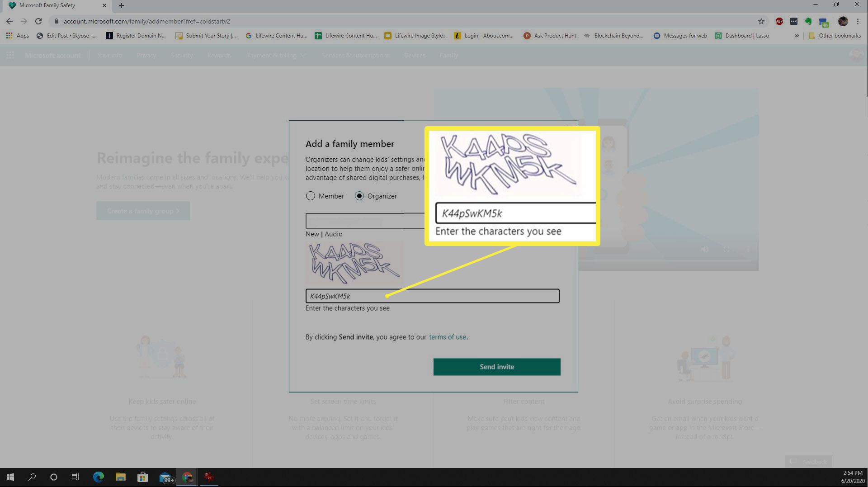Open Blockchain Beyond bookmark
This screenshot has width=868, height=487.
point(613,36)
